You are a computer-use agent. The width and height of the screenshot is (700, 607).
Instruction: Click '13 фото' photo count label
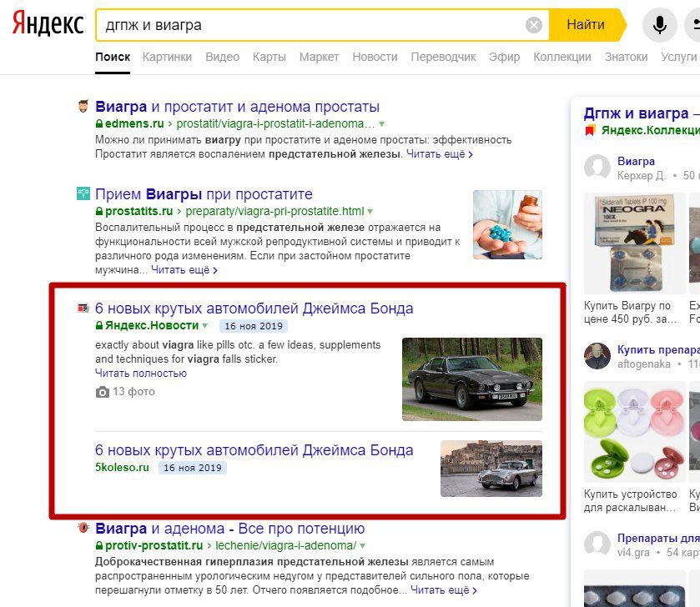133,392
